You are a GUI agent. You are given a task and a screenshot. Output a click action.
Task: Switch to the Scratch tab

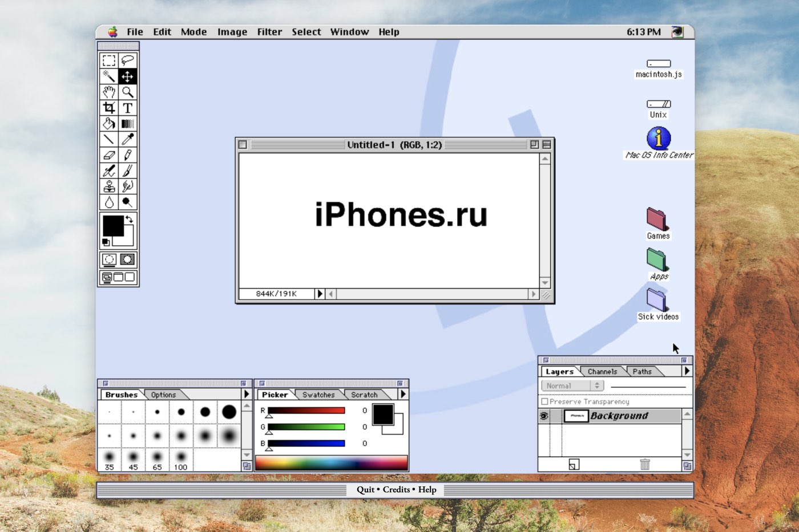[x=364, y=395]
